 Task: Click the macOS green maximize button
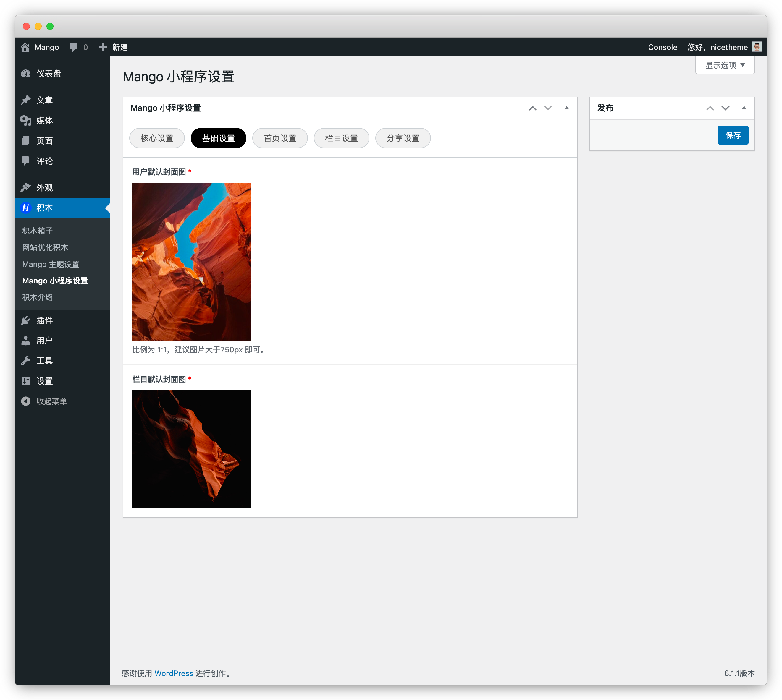tap(50, 26)
